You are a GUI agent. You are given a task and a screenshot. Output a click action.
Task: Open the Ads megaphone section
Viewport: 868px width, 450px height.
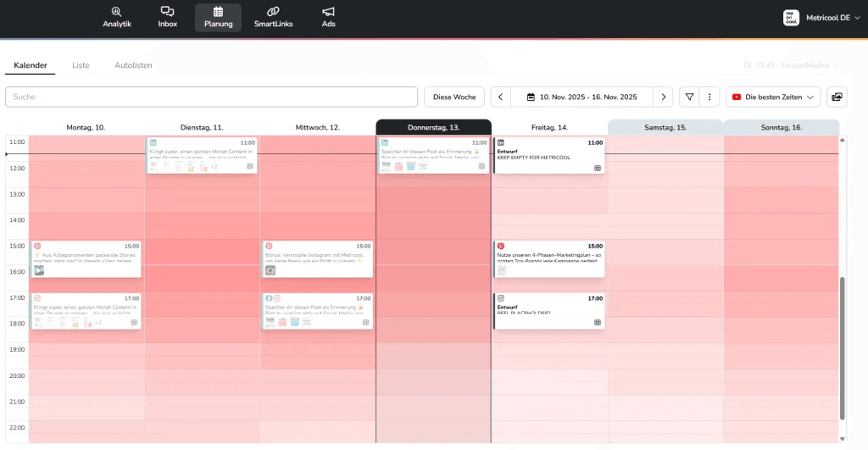328,17
